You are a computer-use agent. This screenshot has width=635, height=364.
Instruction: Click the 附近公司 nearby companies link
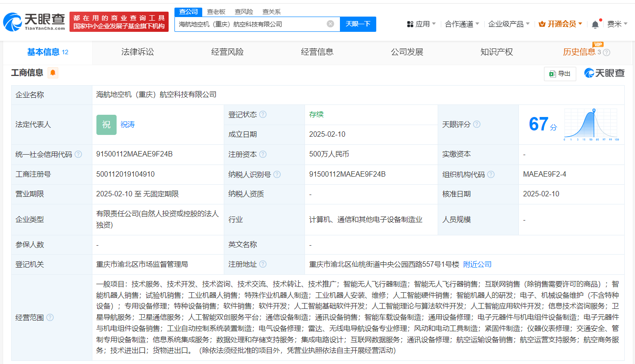477,264
